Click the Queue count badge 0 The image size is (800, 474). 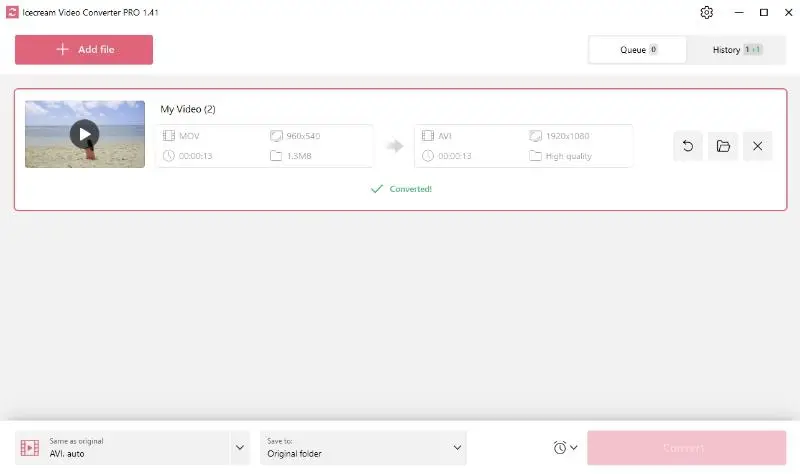pos(653,49)
